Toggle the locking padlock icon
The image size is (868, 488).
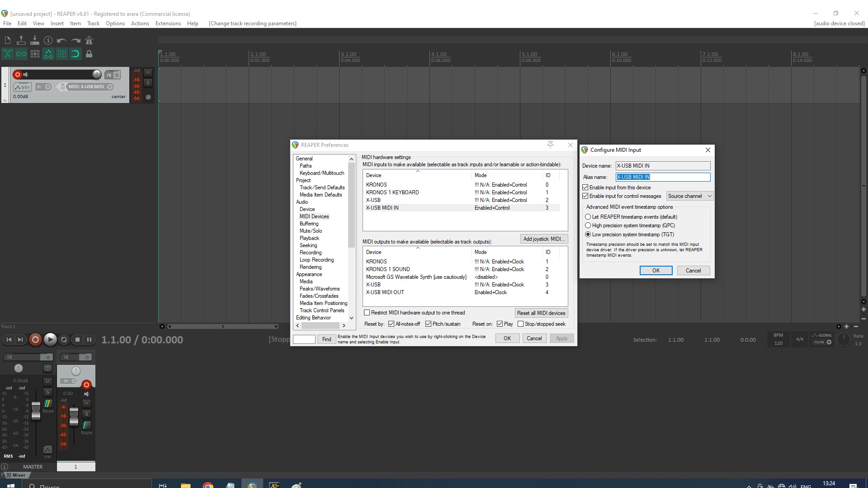point(89,54)
